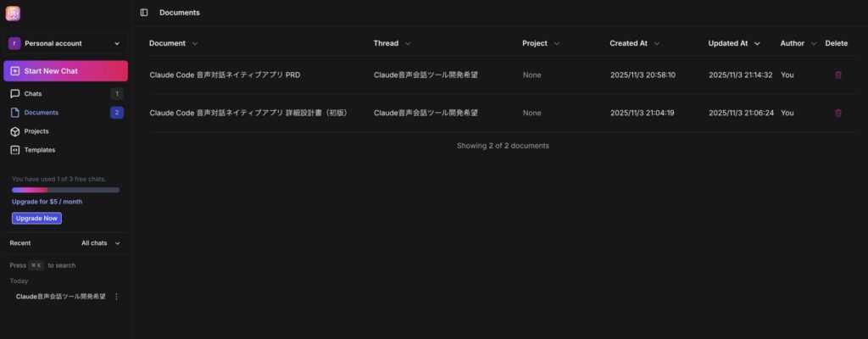Open the Documents section
Image resolution: width=868 pixels, height=339 pixels.
click(x=66, y=113)
